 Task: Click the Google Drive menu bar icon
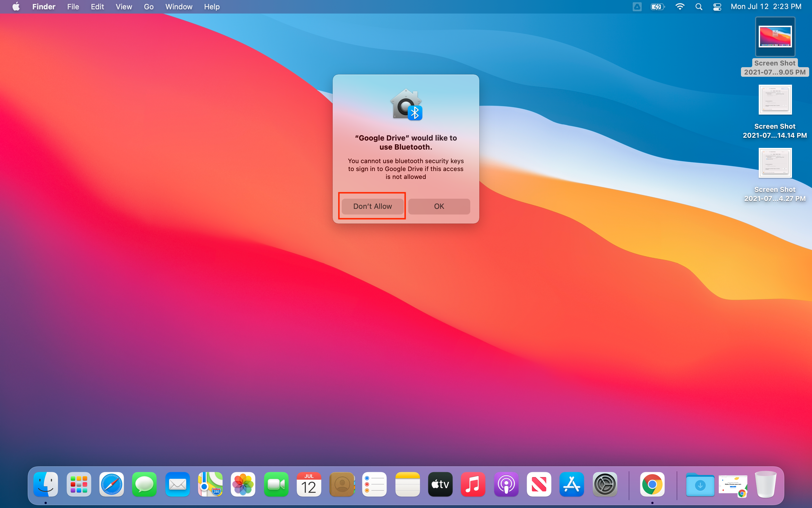pyautogui.click(x=637, y=7)
